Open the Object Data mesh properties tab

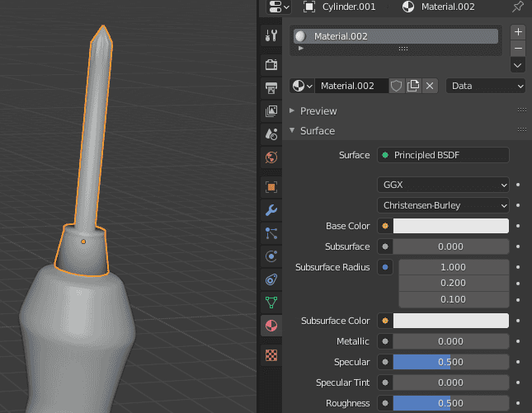click(x=271, y=303)
